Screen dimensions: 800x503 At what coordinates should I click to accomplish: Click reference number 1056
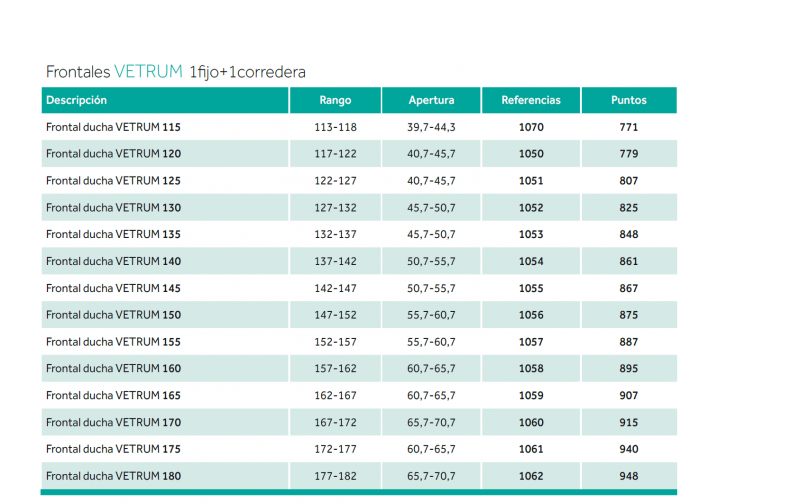(x=531, y=315)
